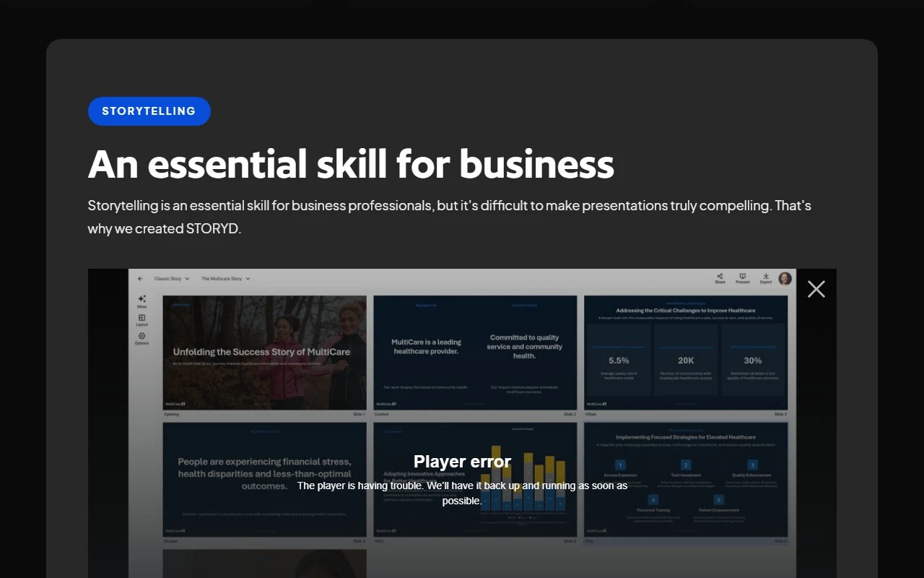924x578 pixels.
Task: Select the Unfolding the Success Story slide
Action: [265, 353]
